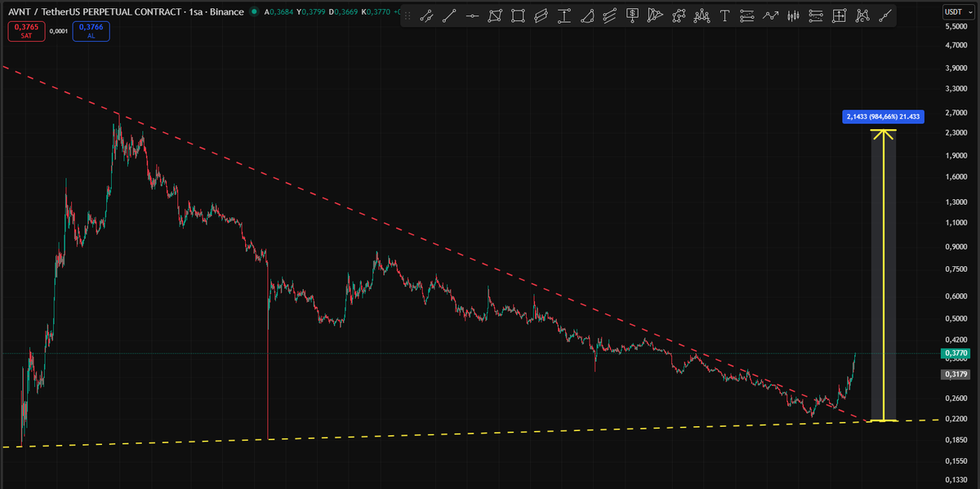Click the gray 0,3179 price label
This screenshot has height=489, width=980.
[x=954, y=374]
